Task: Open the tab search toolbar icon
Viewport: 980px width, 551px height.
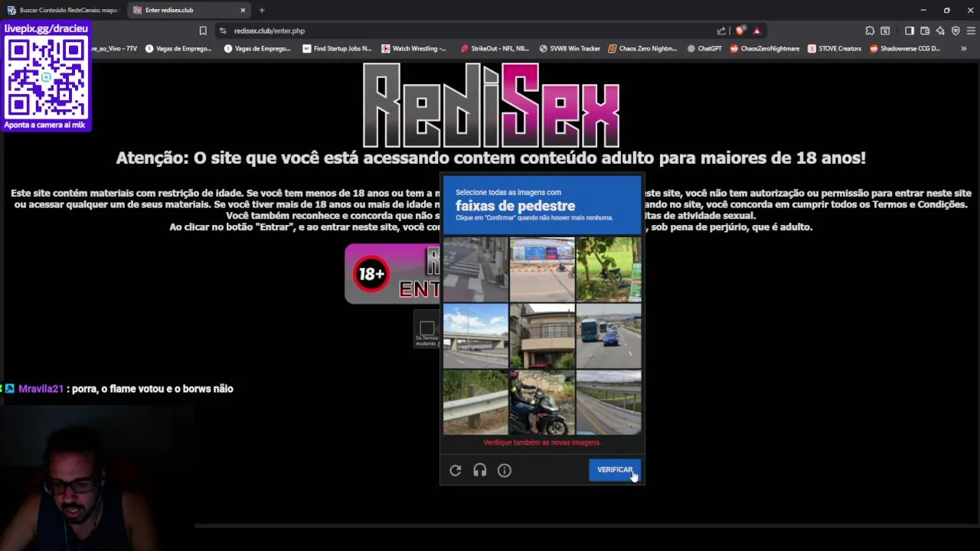Action: (x=885, y=31)
